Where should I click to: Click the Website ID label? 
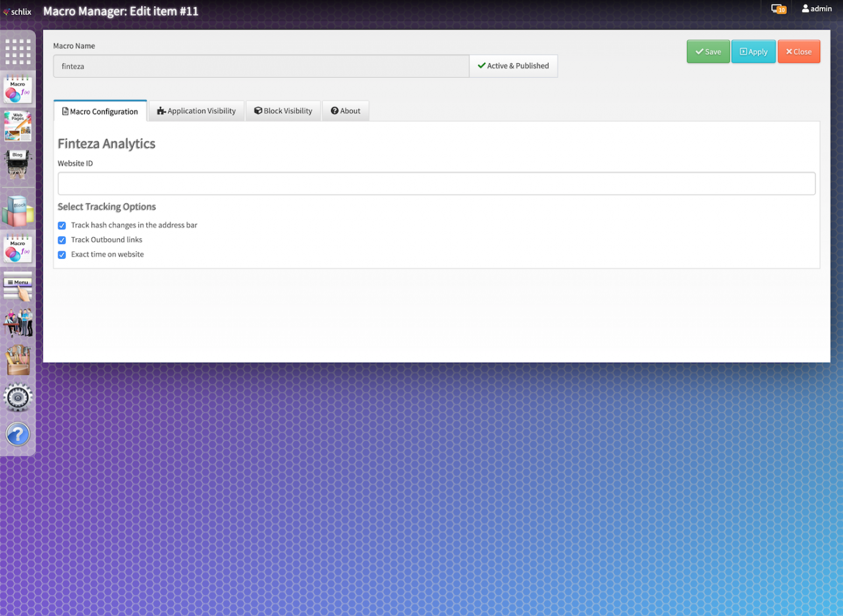point(75,163)
